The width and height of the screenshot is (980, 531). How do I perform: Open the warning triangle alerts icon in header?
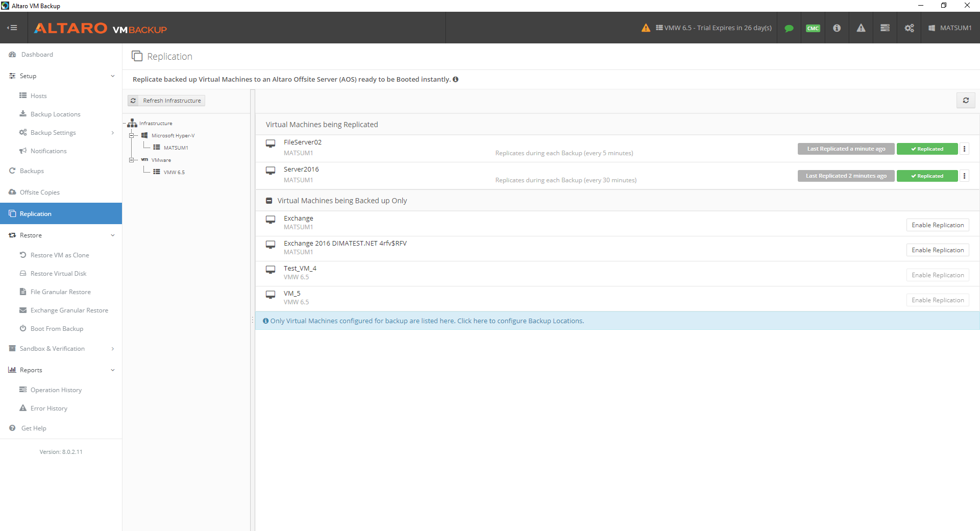pyautogui.click(x=861, y=28)
